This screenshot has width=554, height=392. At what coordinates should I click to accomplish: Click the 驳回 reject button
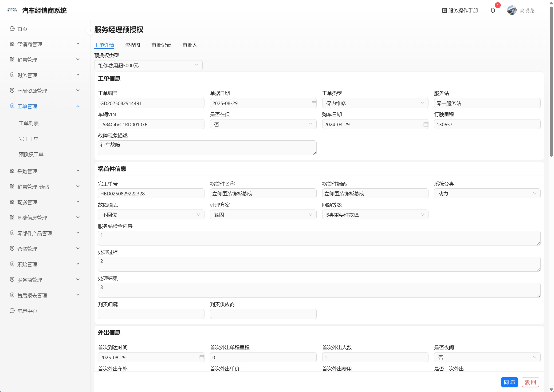(530, 382)
